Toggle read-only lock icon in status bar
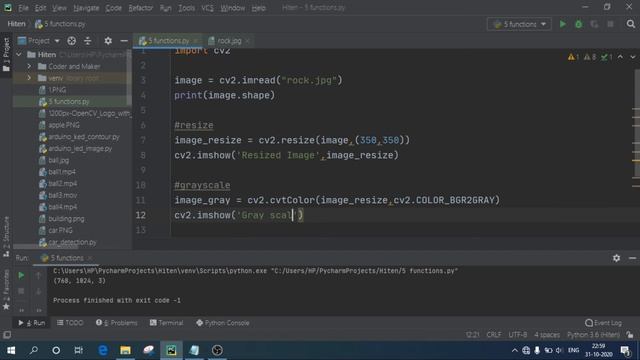Viewport: 640px width, 360px height. tap(630, 335)
